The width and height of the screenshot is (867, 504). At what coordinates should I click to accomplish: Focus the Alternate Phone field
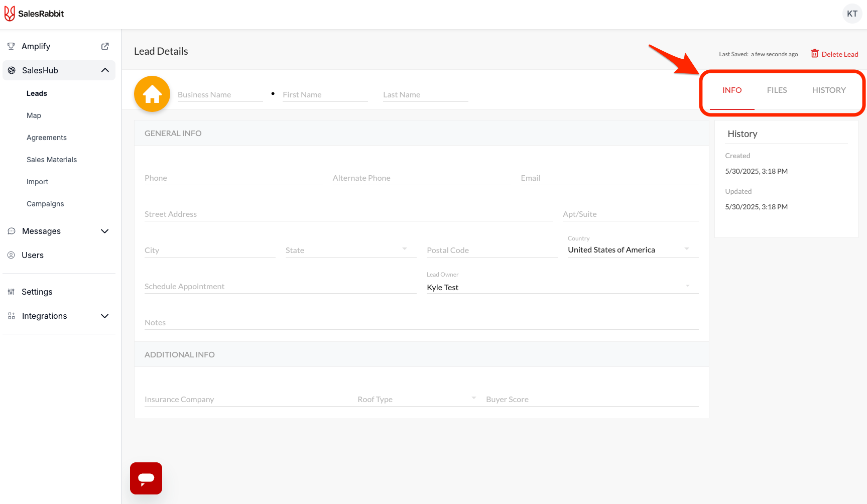[x=422, y=178]
